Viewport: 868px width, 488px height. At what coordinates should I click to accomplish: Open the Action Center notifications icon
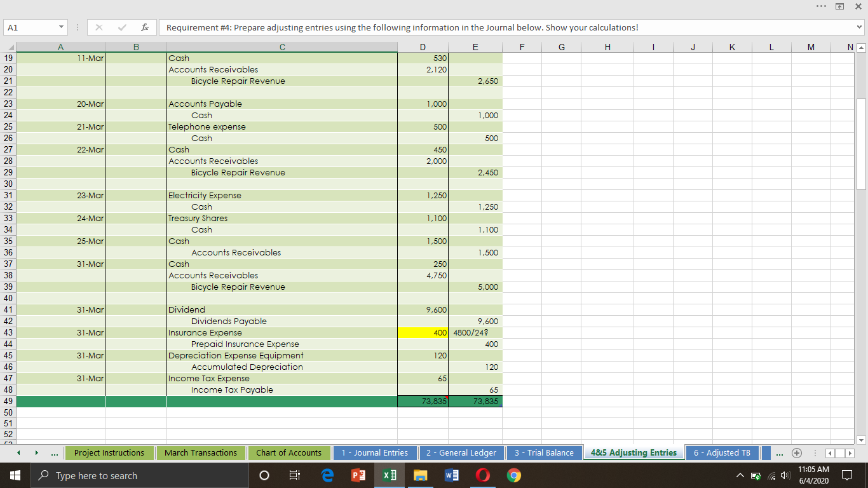point(847,475)
